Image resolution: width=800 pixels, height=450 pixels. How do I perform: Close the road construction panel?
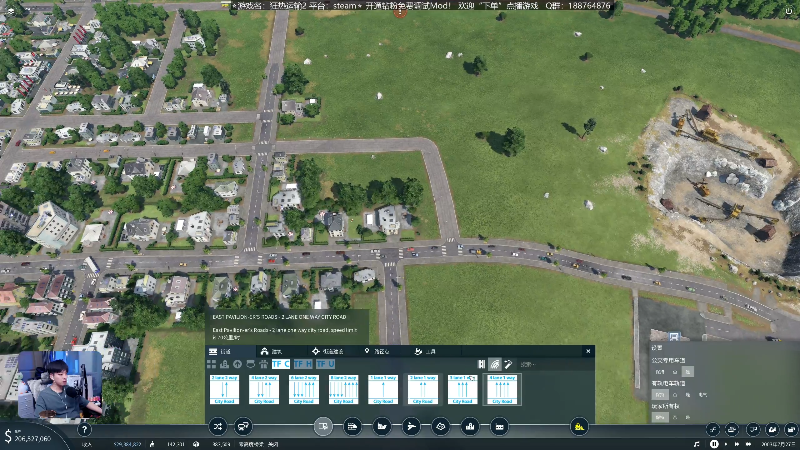588,351
